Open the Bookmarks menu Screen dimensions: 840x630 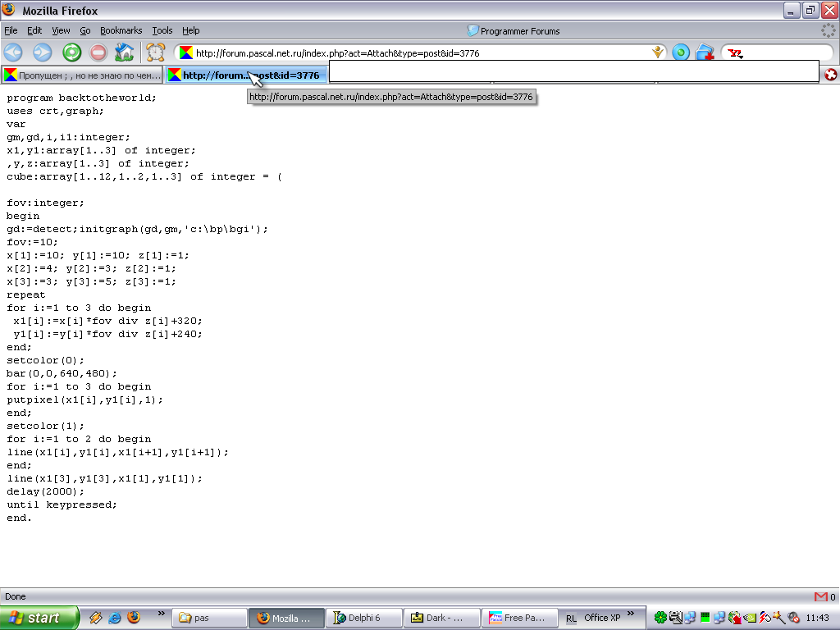(x=121, y=30)
